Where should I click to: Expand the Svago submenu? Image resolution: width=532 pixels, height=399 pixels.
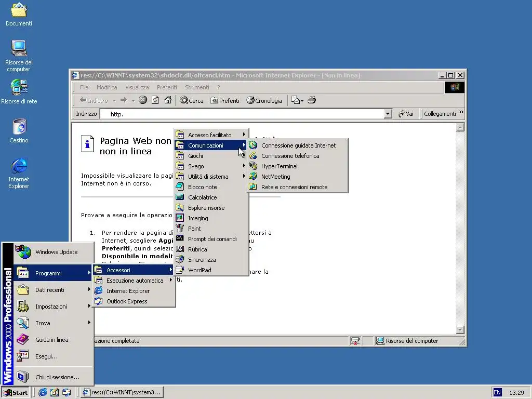point(211,166)
